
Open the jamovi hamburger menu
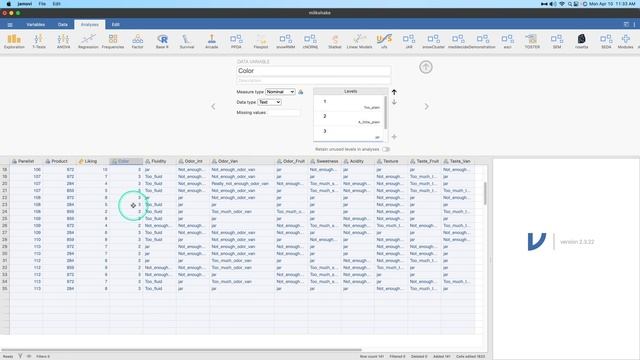10,25
